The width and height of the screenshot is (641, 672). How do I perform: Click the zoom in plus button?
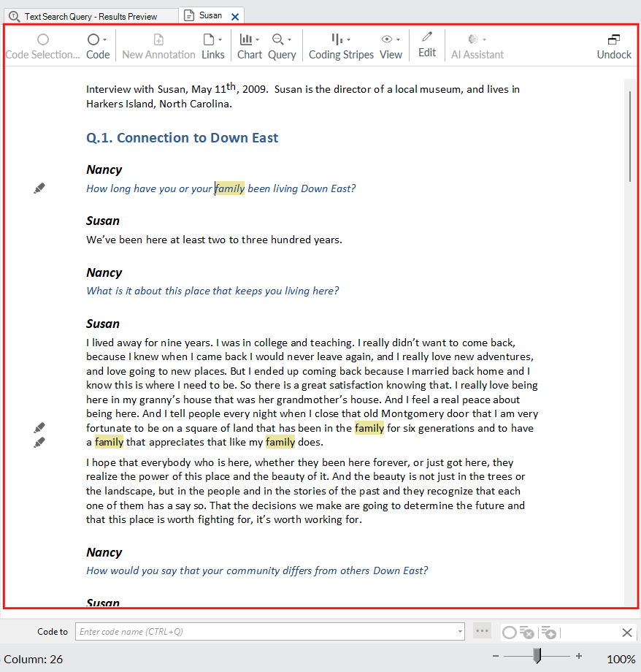point(579,656)
